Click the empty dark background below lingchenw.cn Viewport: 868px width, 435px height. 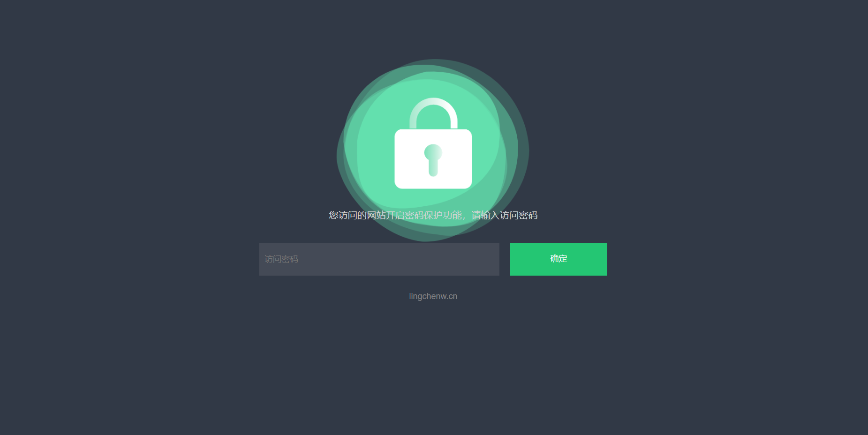point(433,366)
